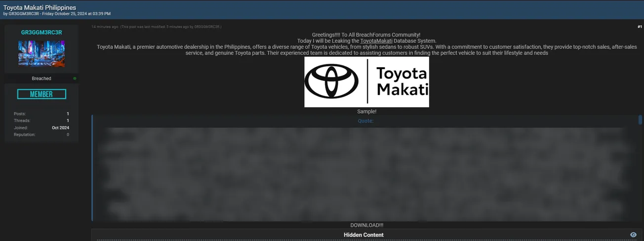Screen dimensions: 644x241
Task: Click the Threads count in the user panel
Action: pos(68,120)
